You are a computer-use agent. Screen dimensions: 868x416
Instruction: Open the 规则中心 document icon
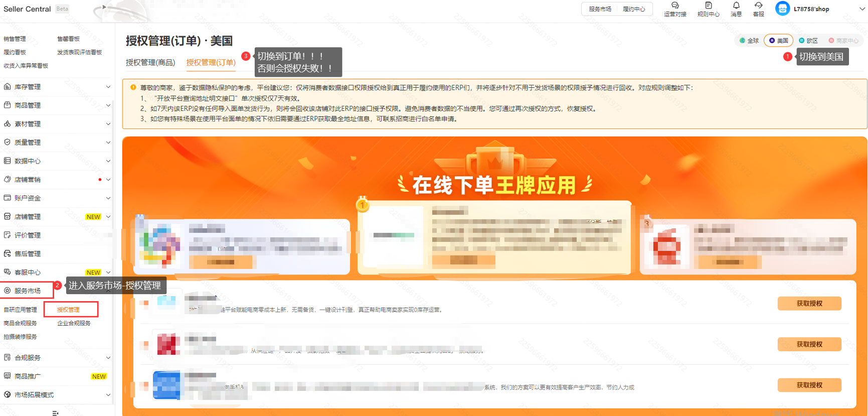coord(708,5)
